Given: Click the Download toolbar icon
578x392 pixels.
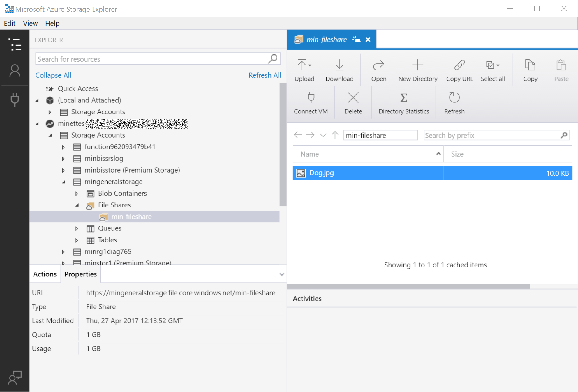Looking at the screenshot, I should (339, 65).
